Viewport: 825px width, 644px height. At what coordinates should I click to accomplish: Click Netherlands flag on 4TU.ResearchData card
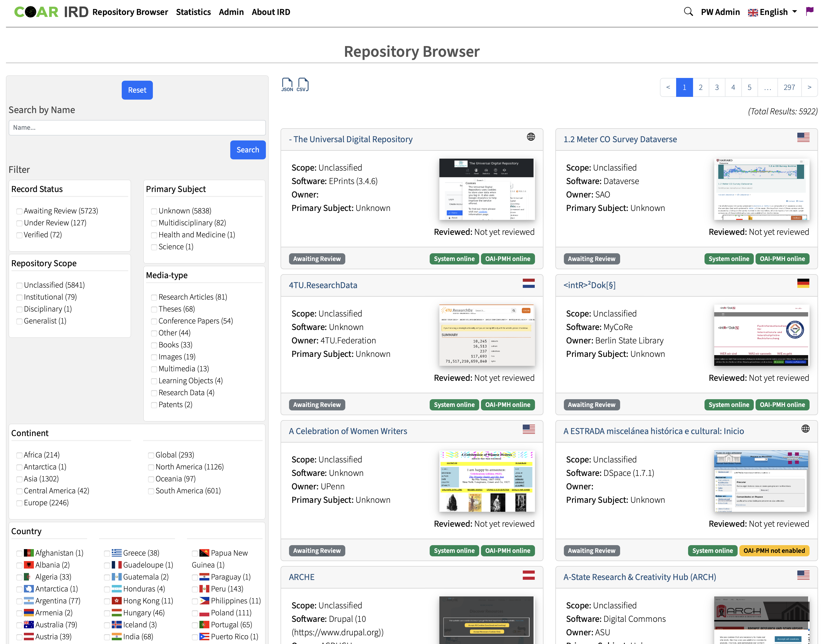point(529,283)
